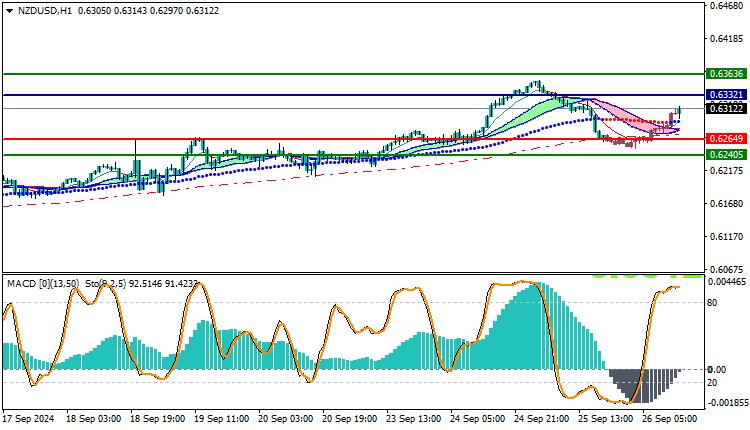750x430 pixels.
Task: Select the upper green horizontal line at 0.63636
Action: [354, 74]
